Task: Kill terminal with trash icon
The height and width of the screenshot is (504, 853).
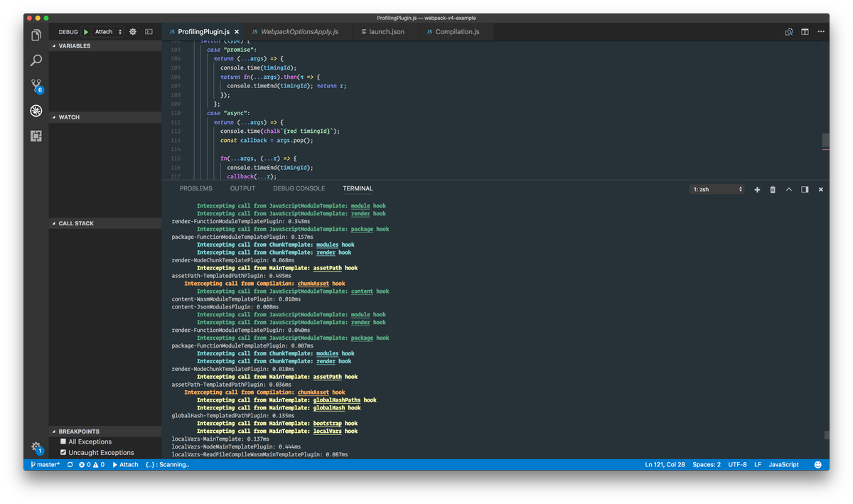Action: tap(773, 189)
